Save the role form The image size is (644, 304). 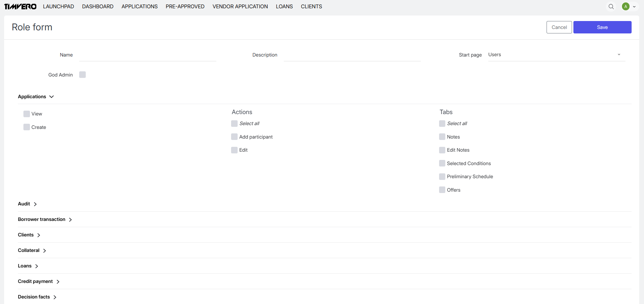click(x=602, y=27)
